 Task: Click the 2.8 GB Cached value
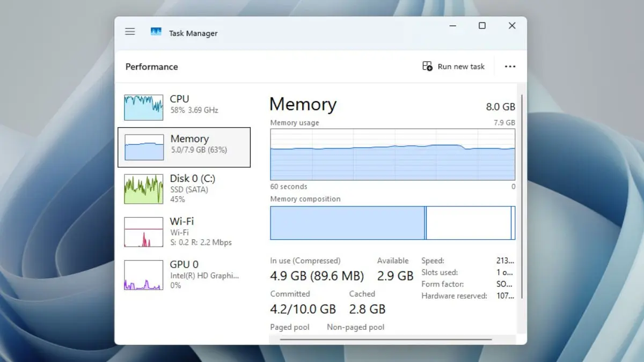click(367, 309)
